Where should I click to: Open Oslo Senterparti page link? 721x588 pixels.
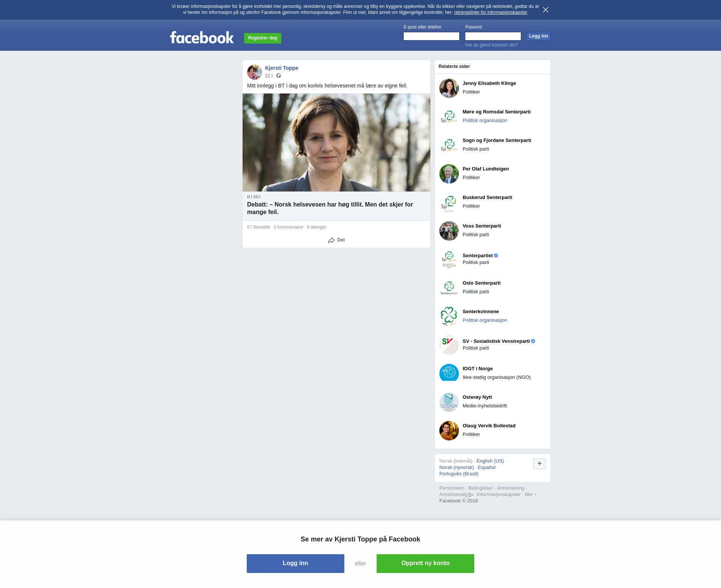coord(481,283)
